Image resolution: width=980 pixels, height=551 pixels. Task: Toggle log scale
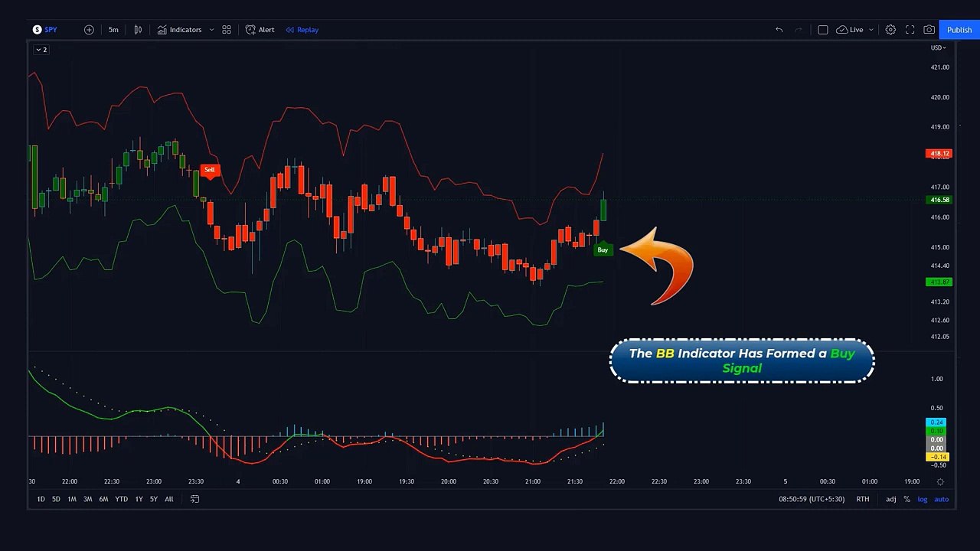pyautogui.click(x=923, y=499)
